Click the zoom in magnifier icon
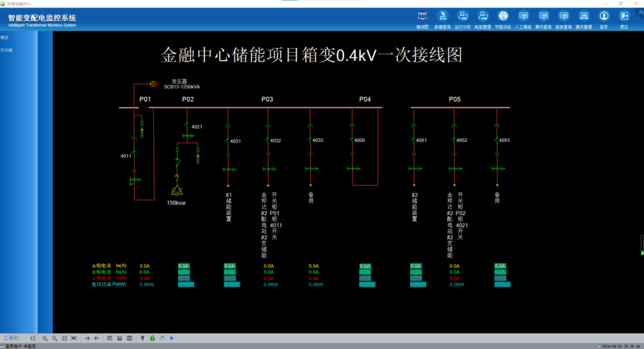 coord(45,338)
